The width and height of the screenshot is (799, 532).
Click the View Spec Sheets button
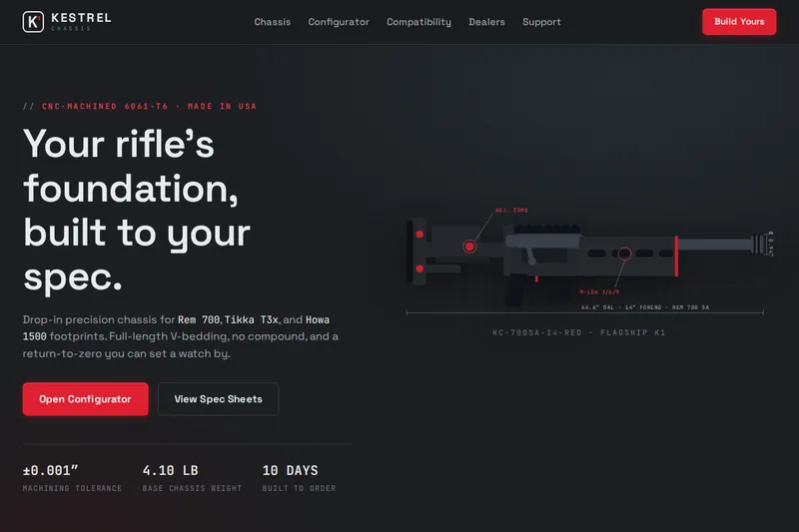tap(218, 399)
